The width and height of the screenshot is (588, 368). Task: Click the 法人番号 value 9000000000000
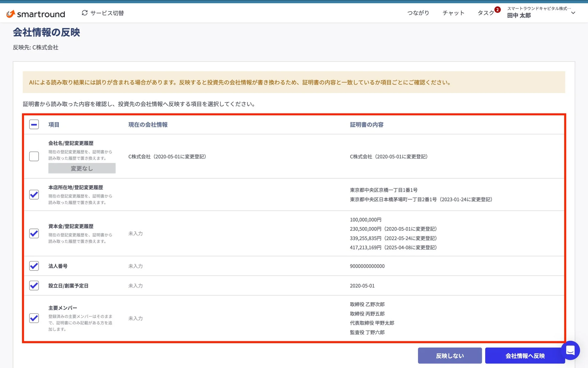pos(367,266)
